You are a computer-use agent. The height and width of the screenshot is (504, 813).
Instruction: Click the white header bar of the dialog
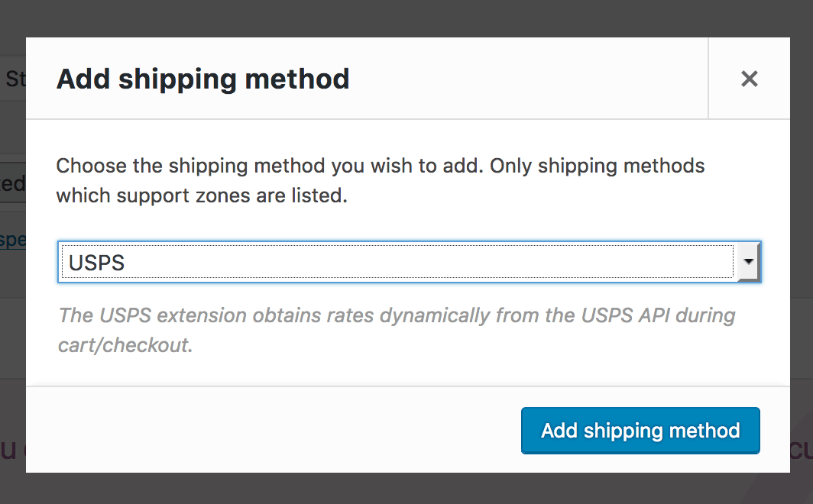click(x=458, y=79)
